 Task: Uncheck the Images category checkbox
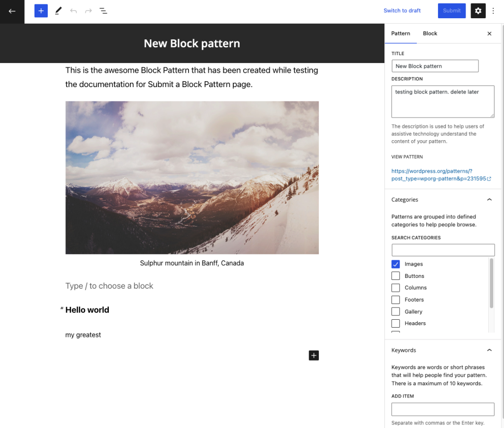(396, 264)
